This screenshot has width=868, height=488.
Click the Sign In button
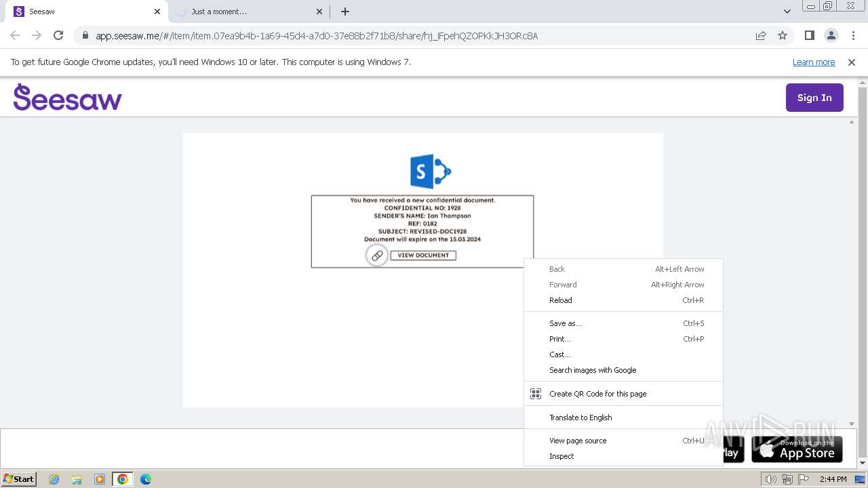(814, 98)
